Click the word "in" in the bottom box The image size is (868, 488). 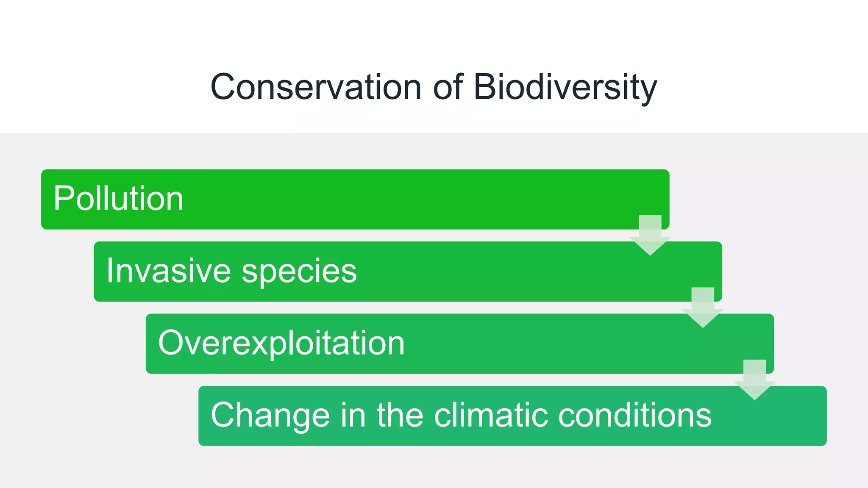(x=353, y=415)
